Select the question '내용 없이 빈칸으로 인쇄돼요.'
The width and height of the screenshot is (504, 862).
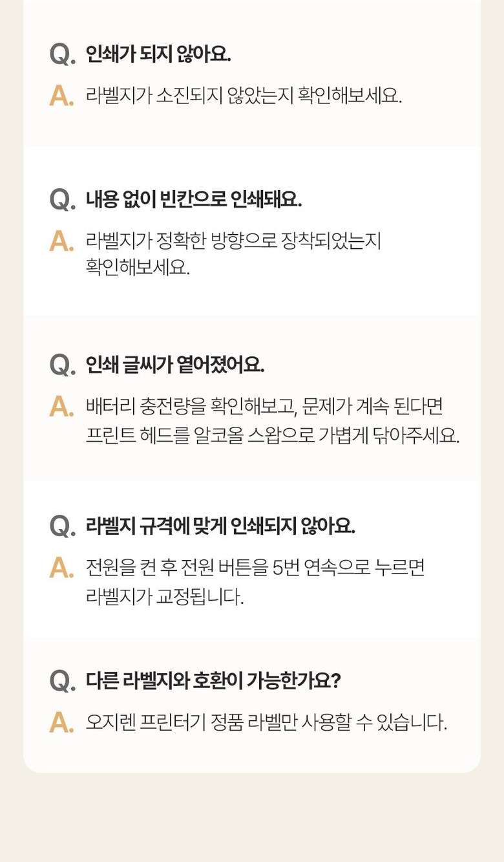tap(194, 200)
